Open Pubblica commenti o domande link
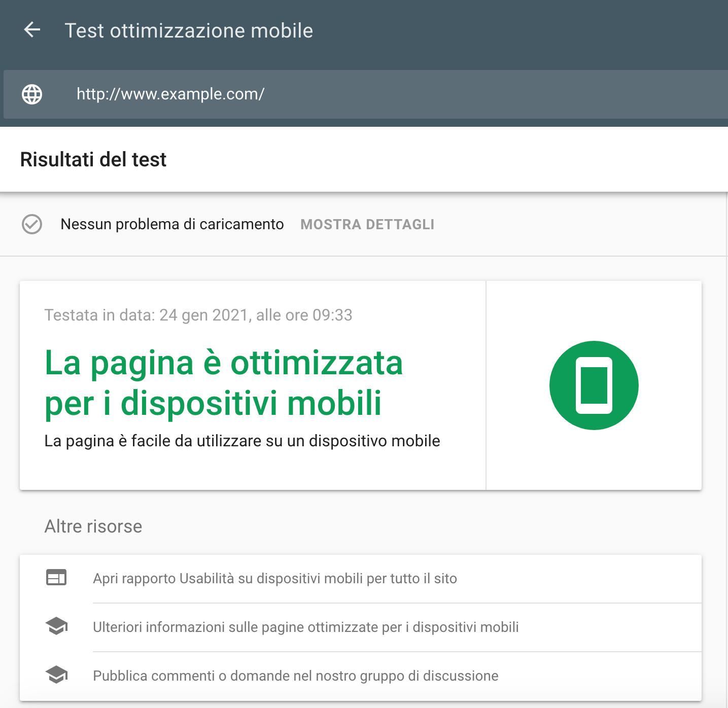Image resolution: width=728 pixels, height=708 pixels. point(296,676)
